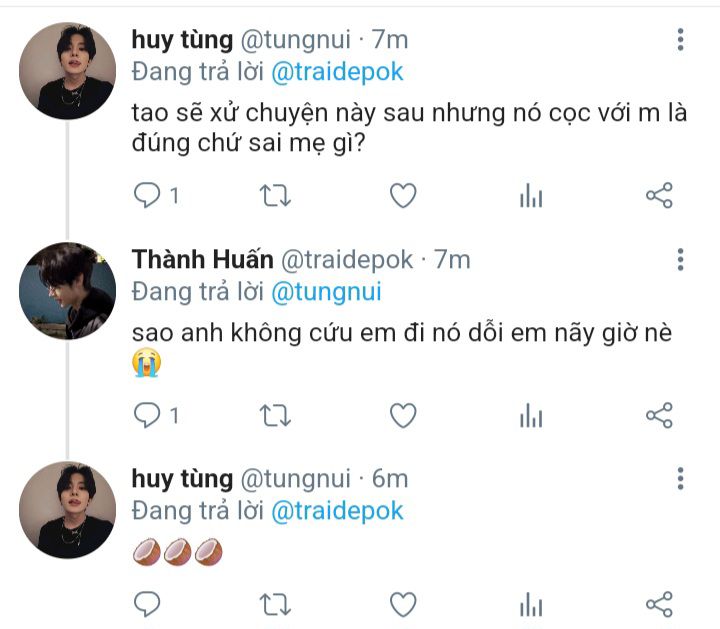Like Thành Huấn's crying emoji tweet

click(x=402, y=414)
